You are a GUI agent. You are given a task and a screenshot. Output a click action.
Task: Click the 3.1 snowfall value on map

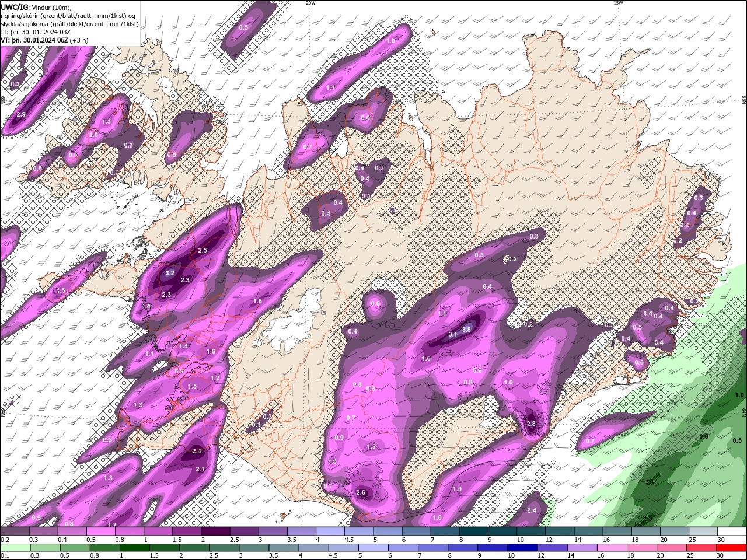tap(453, 334)
